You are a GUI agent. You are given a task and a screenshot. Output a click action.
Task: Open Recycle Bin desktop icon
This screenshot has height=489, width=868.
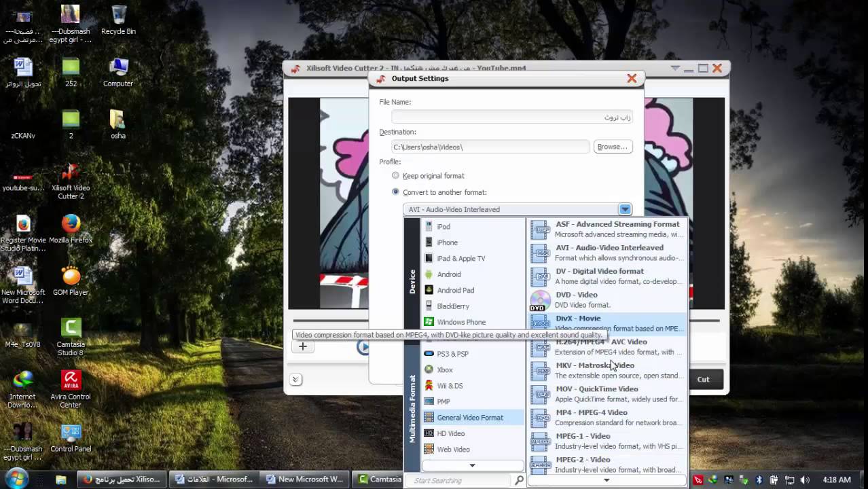coord(118,19)
